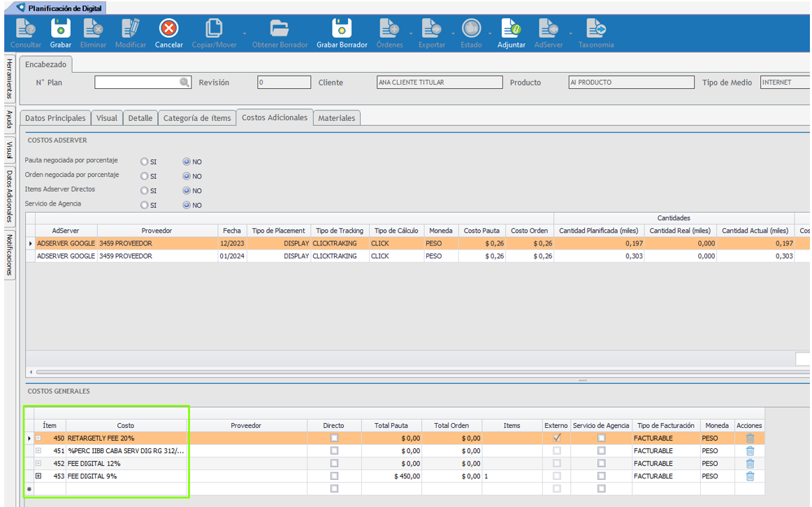Switch to Datos Principales tab
Screen dimensions: 812x507
pos(55,118)
